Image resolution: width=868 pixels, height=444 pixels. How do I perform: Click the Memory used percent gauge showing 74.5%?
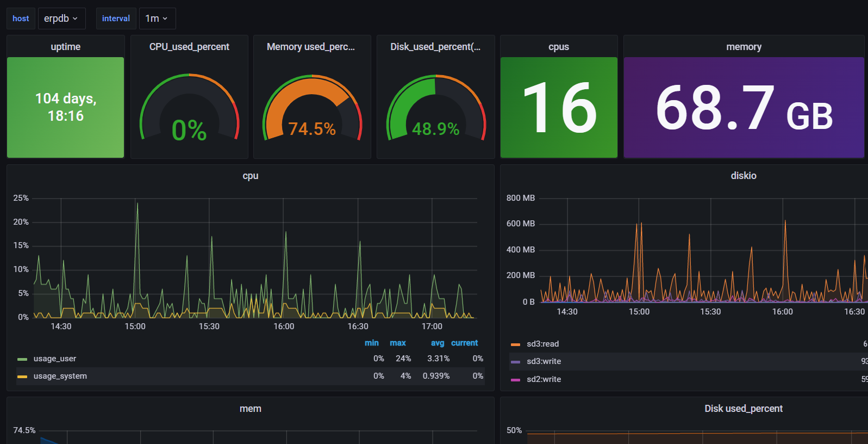(312, 109)
